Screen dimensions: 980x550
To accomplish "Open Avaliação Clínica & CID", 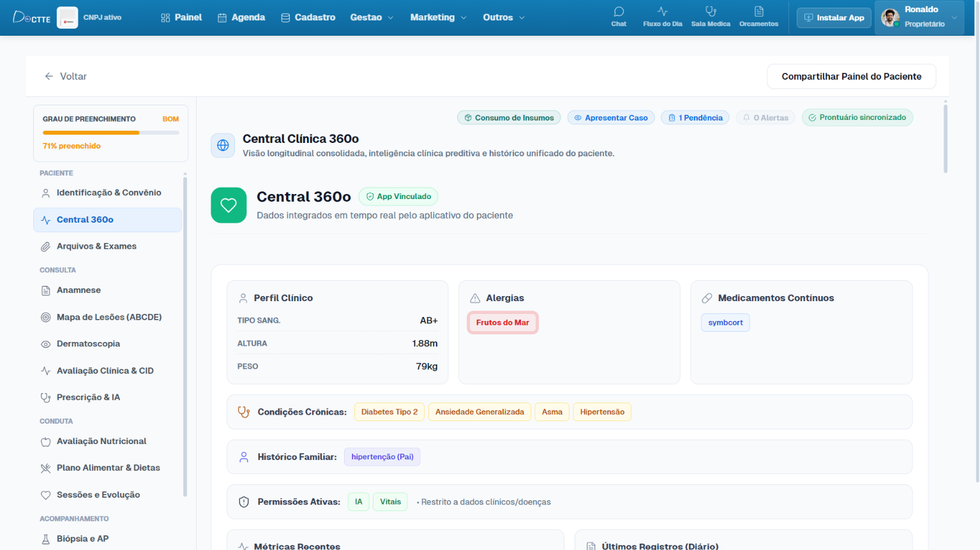I will 107,371.
